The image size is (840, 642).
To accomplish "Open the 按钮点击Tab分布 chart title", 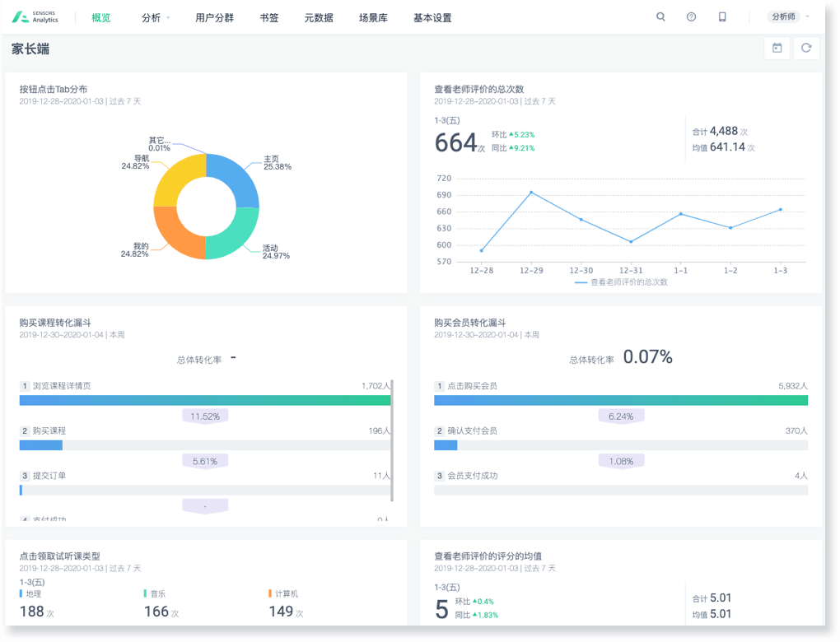I will (x=53, y=89).
